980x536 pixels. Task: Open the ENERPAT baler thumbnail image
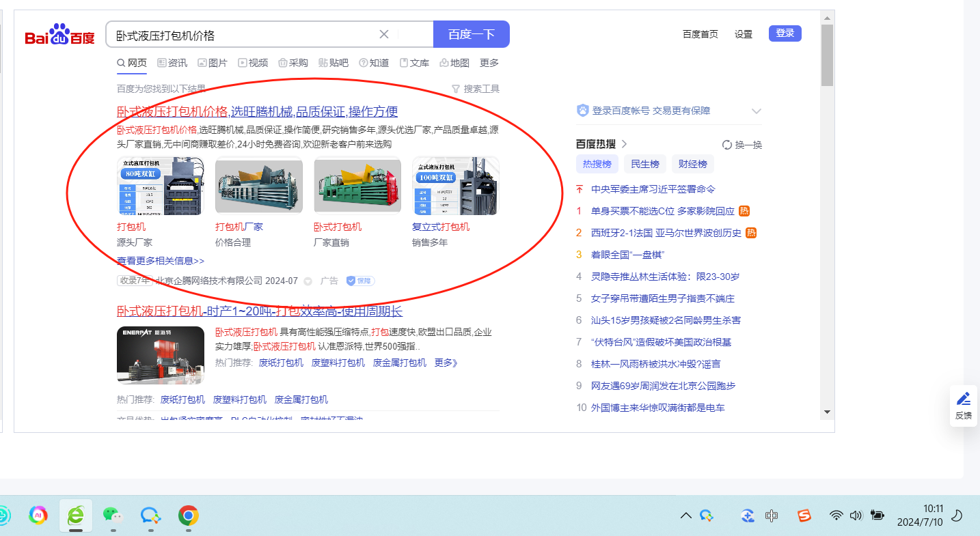click(161, 355)
